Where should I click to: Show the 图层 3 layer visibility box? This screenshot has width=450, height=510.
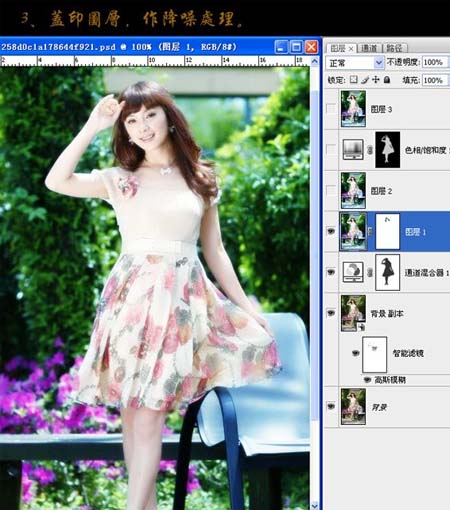331,109
